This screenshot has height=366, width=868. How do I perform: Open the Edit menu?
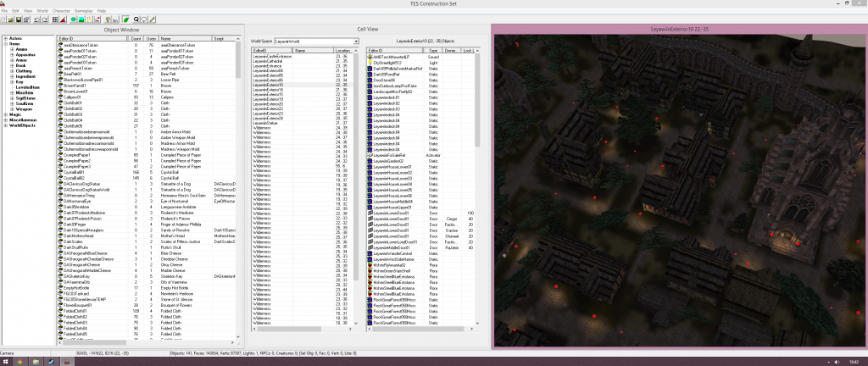click(15, 10)
